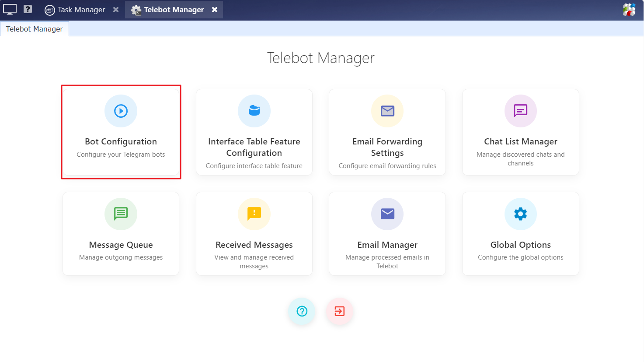Click 'Manage processed emails in Telebot' text

pyautogui.click(x=387, y=262)
